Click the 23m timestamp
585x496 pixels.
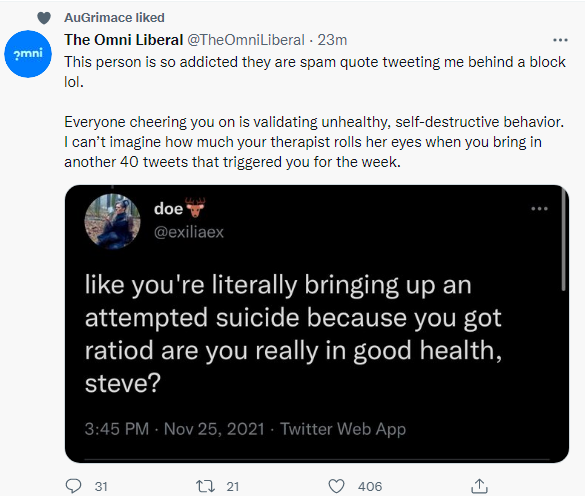point(332,40)
